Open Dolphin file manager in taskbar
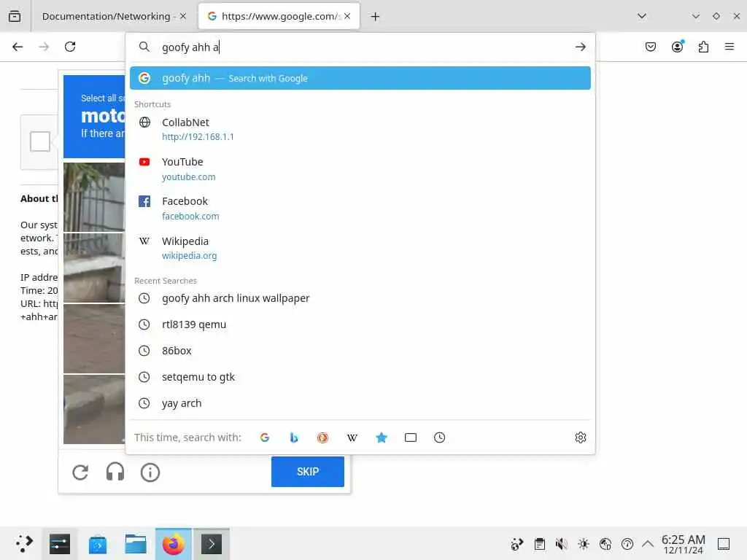Viewport: 747px width, 560px height. [135, 544]
